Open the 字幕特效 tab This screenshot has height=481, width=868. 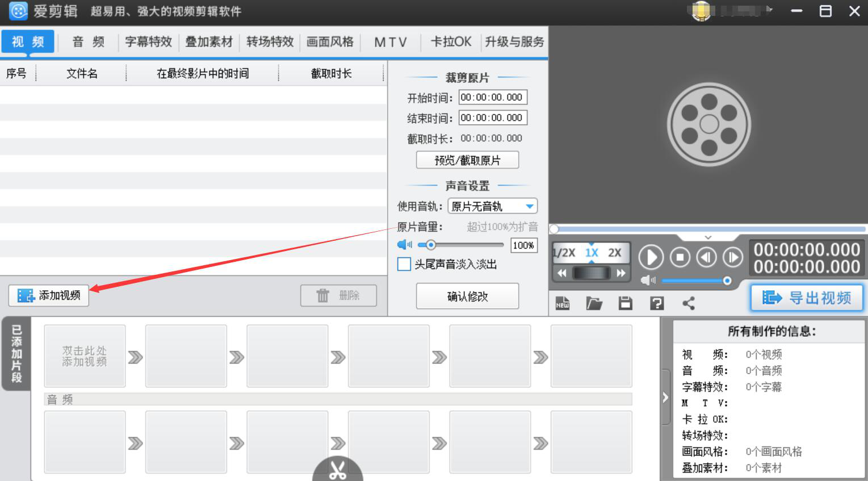(x=148, y=41)
